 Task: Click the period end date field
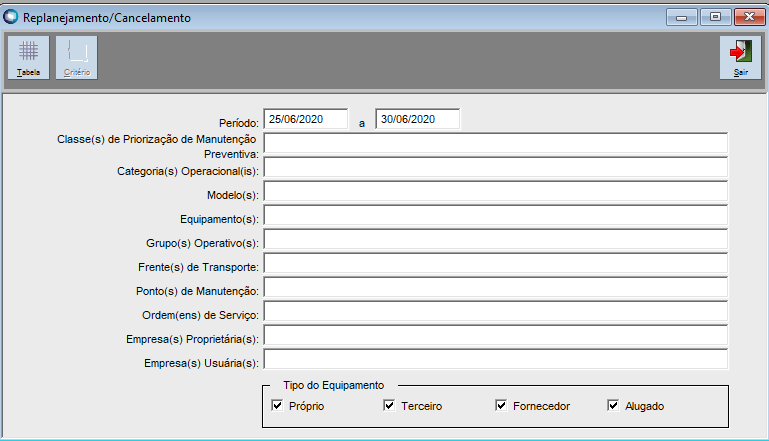(x=417, y=119)
